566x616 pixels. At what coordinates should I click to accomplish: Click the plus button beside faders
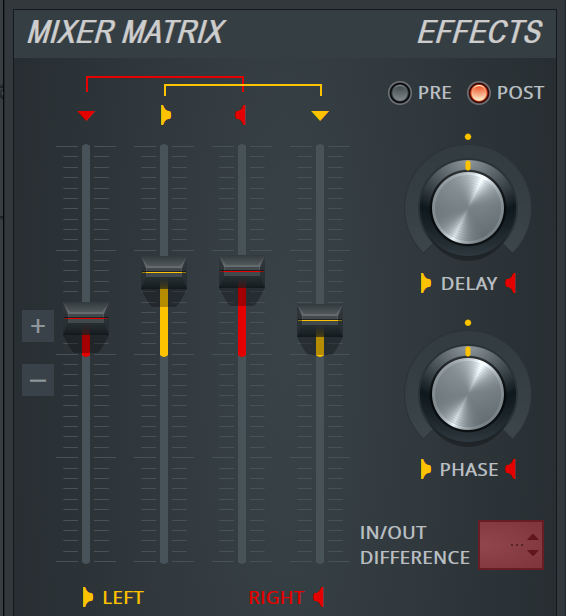(38, 326)
